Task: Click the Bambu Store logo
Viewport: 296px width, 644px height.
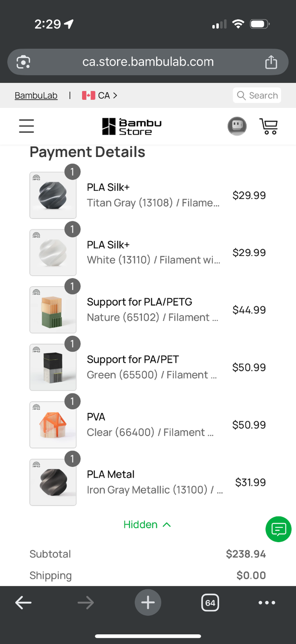Action: (131, 125)
